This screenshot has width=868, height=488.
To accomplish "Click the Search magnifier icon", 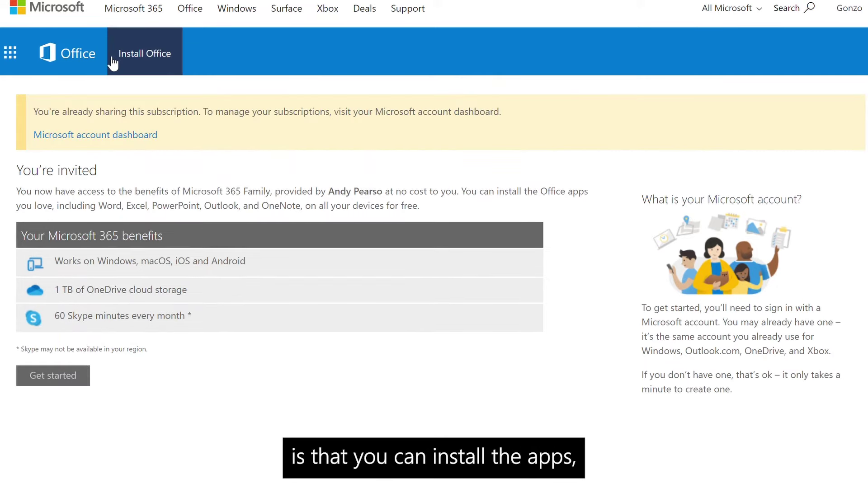I will tap(809, 8).
